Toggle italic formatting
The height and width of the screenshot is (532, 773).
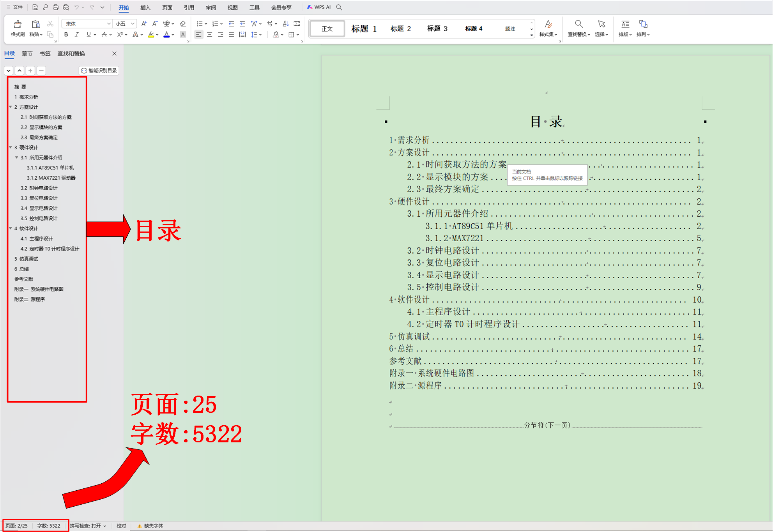(77, 34)
